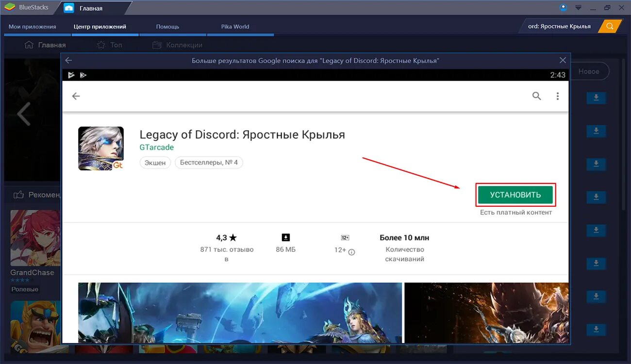Click the BlueStacks logo icon
The width and height of the screenshot is (631, 364).
coord(10,7)
